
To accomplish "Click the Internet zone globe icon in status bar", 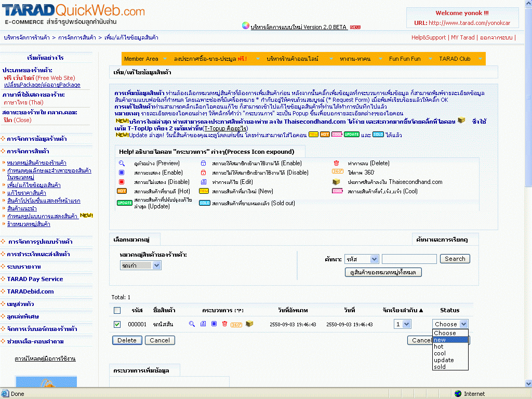I will [x=458, y=394].
